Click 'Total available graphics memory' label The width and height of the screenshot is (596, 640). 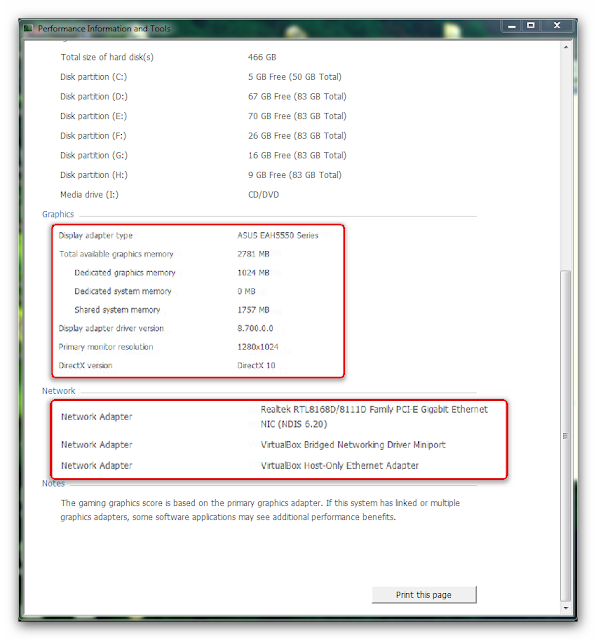coord(116,254)
